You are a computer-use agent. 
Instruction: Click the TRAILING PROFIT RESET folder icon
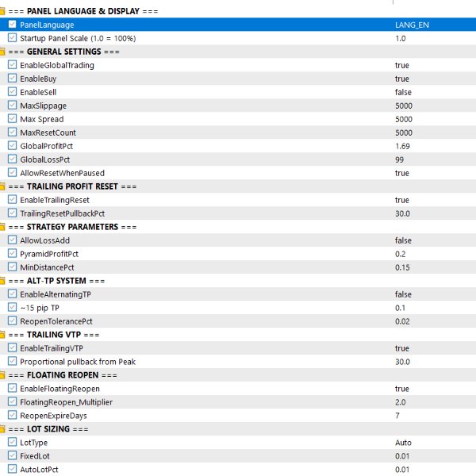click(2, 186)
